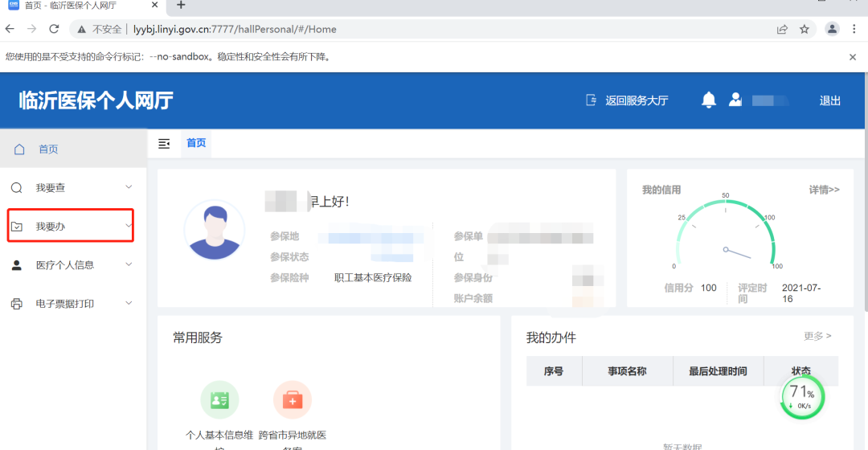Expand the 我要查 sidebar menu
This screenshot has width=868, height=450.
tap(71, 187)
